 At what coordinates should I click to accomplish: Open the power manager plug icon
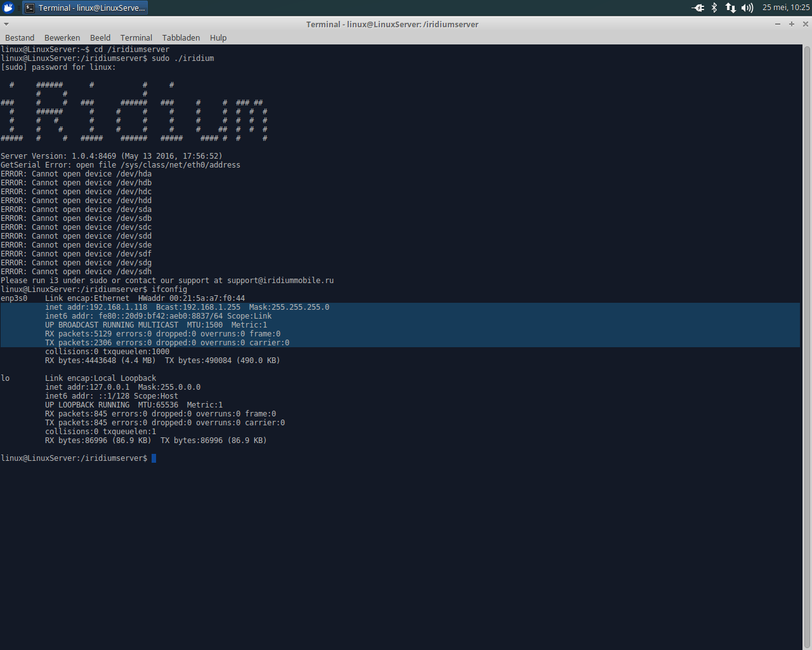(x=698, y=8)
